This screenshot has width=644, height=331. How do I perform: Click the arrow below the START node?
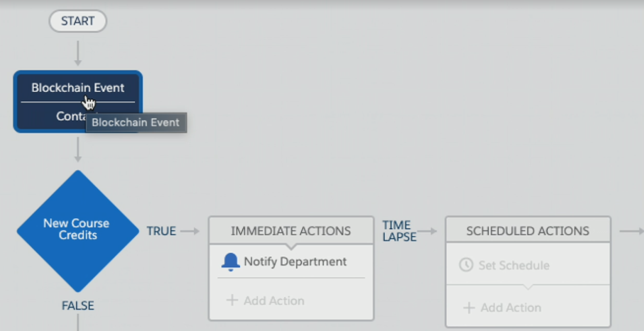(78, 54)
